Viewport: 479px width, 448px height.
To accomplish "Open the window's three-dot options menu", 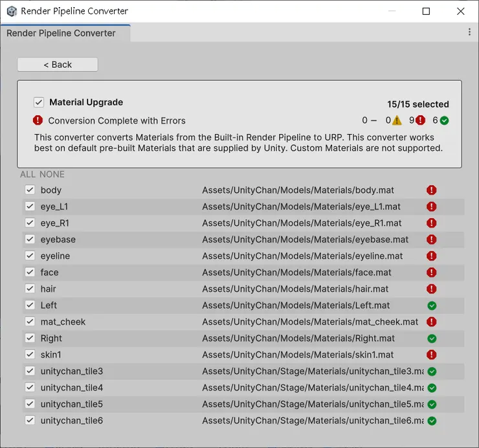I will click(x=470, y=32).
